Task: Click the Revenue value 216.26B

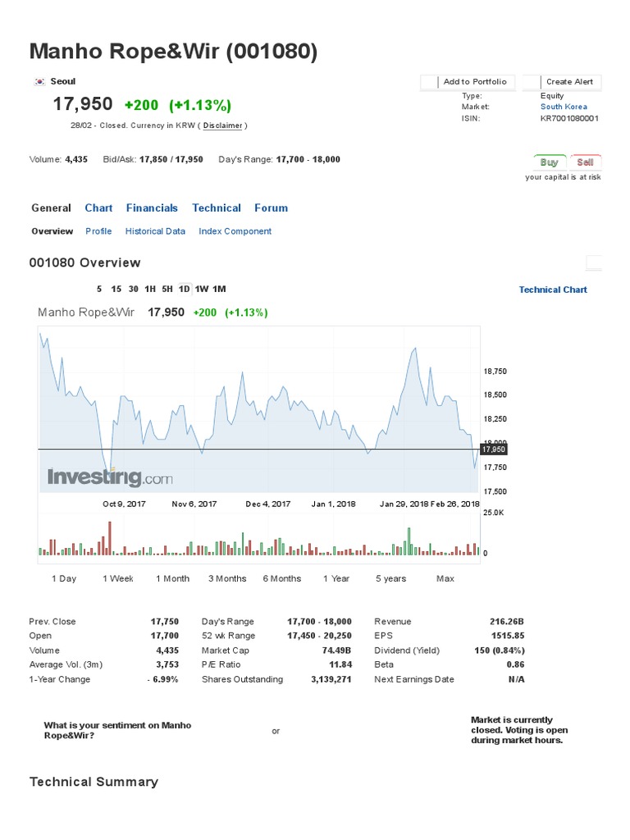Action: 507,622
